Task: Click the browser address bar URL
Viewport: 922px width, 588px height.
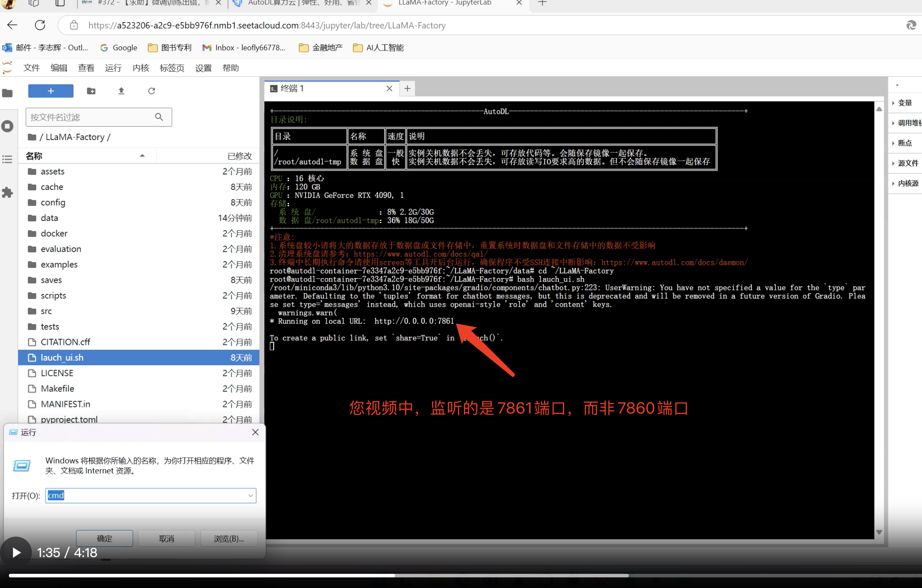Action: (267, 25)
